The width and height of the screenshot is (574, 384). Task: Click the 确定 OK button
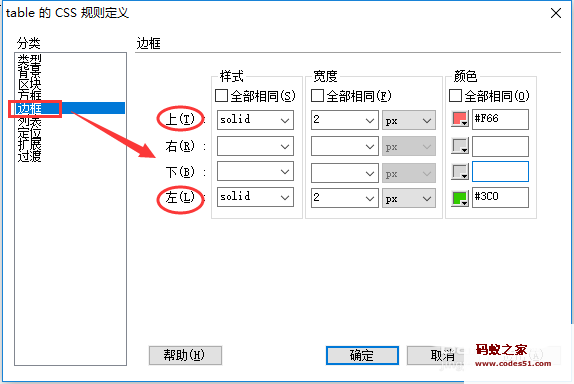[362, 355]
